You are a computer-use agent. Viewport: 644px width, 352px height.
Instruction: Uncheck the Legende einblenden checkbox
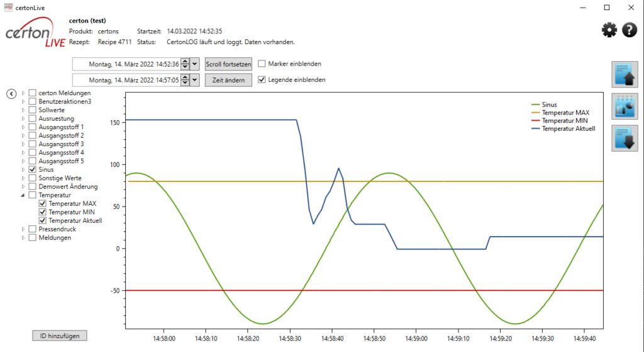tap(262, 80)
